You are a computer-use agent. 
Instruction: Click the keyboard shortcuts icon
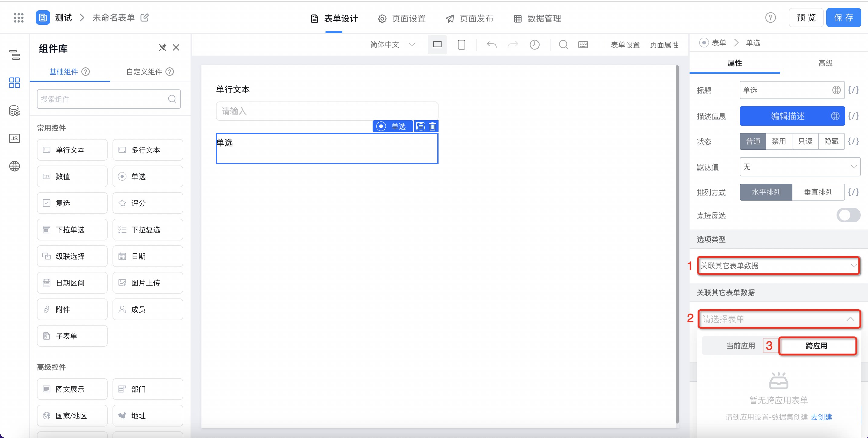click(x=583, y=45)
